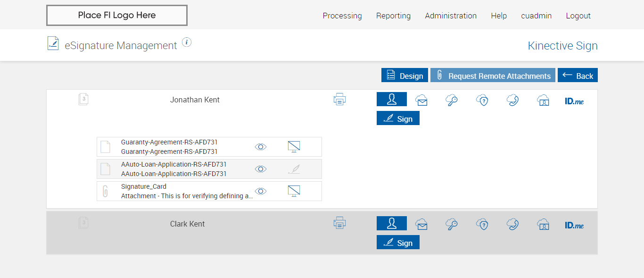644x278 pixels.
Task: Click the Place FI Logo Here box
Action: (117, 15)
